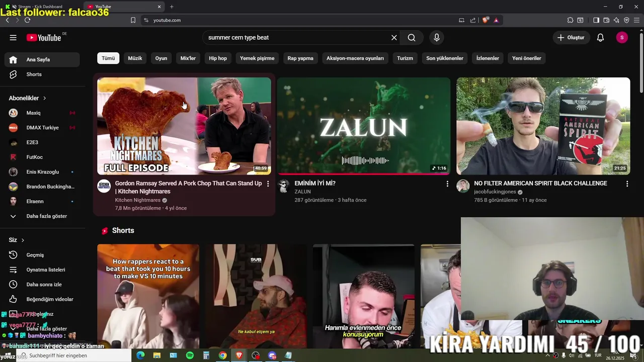
Task: Click the search magnifier button
Action: tap(412, 38)
